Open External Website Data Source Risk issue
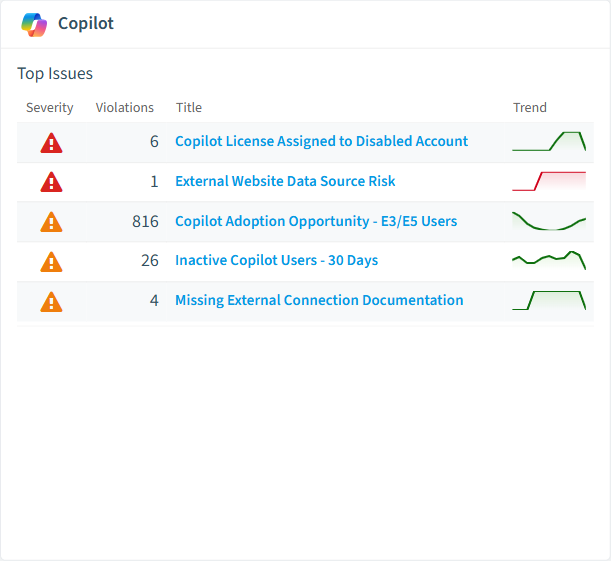The width and height of the screenshot is (611, 561). tap(285, 182)
